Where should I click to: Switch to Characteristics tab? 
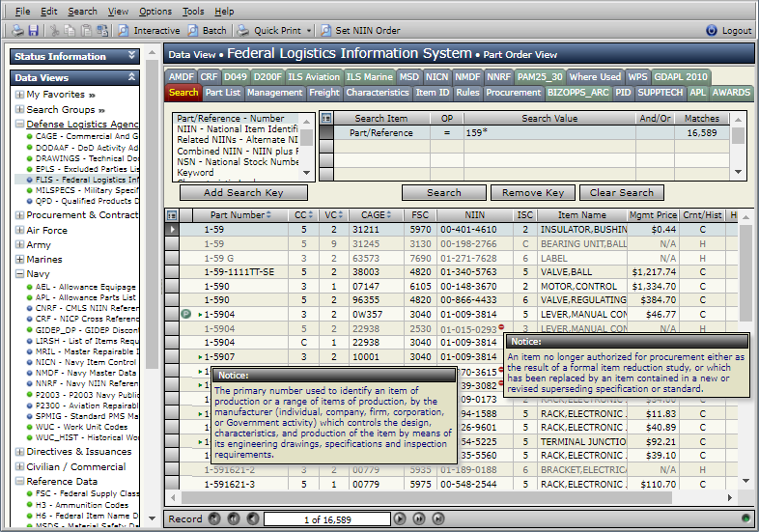378,93
